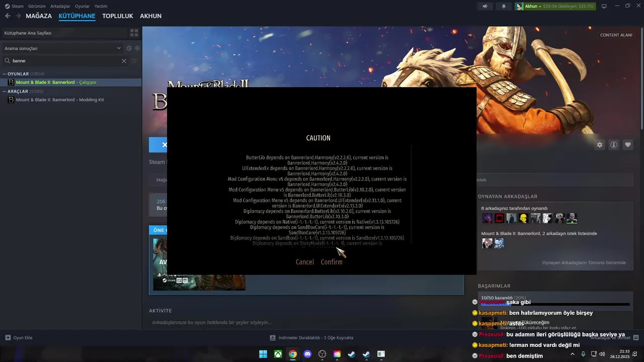Image resolution: width=644 pixels, height=362 pixels.
Task: Toggle the ready-to-play filter icon
Action: coord(137,48)
